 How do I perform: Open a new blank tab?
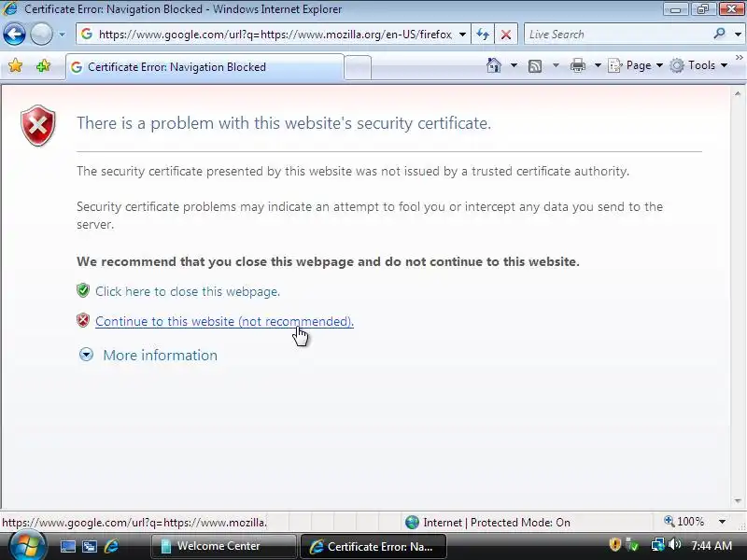pyautogui.click(x=358, y=67)
